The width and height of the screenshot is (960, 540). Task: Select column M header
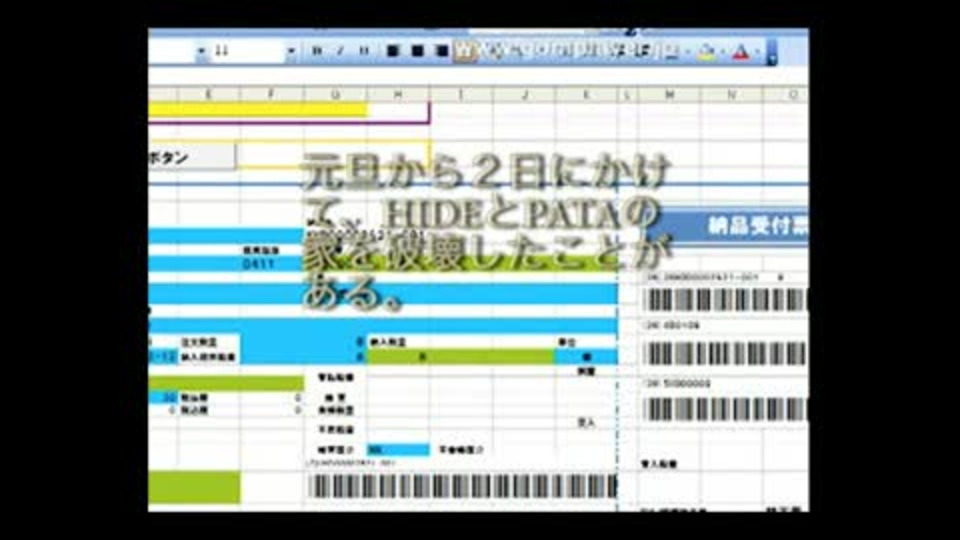click(670, 94)
